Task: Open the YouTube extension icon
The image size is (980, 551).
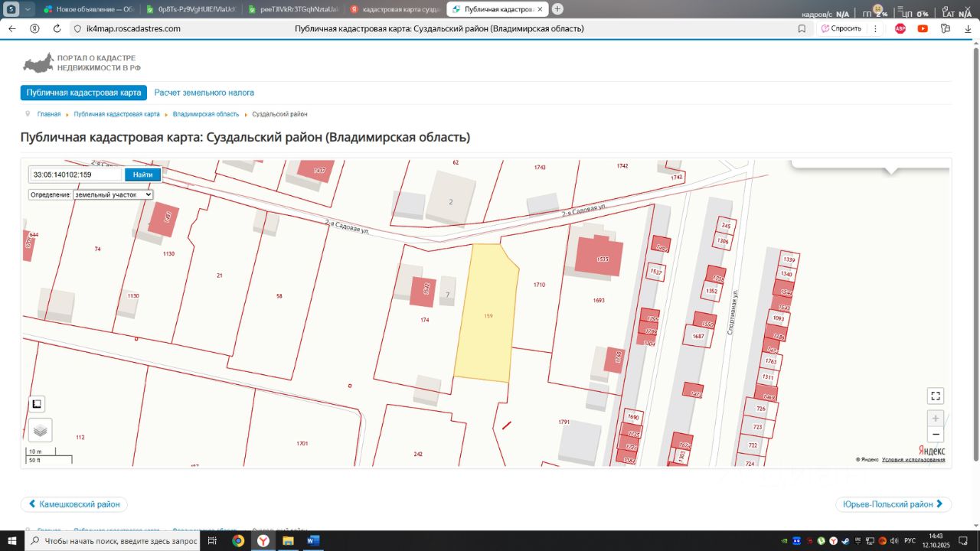Action: [923, 28]
